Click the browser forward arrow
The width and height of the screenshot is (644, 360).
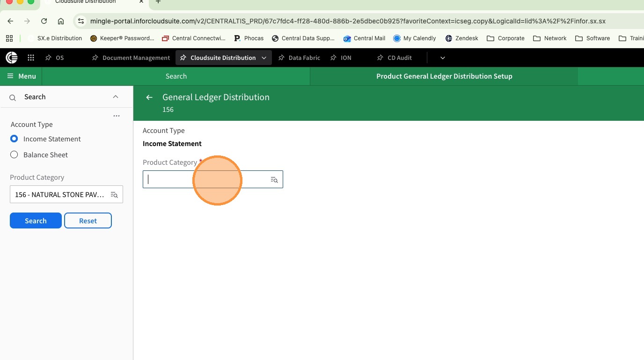click(27, 21)
